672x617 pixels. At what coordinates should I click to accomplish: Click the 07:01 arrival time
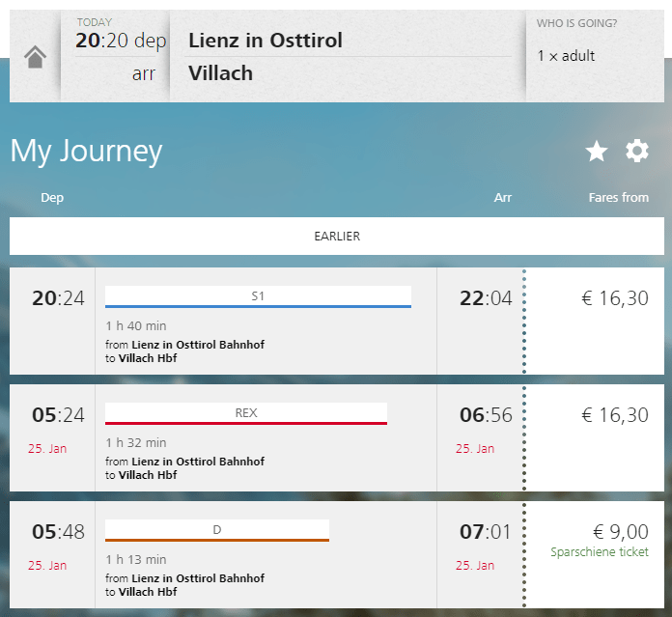[x=486, y=532]
